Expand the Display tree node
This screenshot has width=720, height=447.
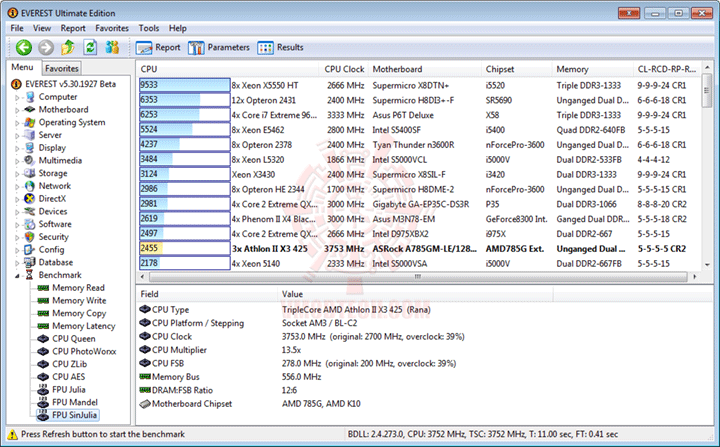click(x=17, y=148)
